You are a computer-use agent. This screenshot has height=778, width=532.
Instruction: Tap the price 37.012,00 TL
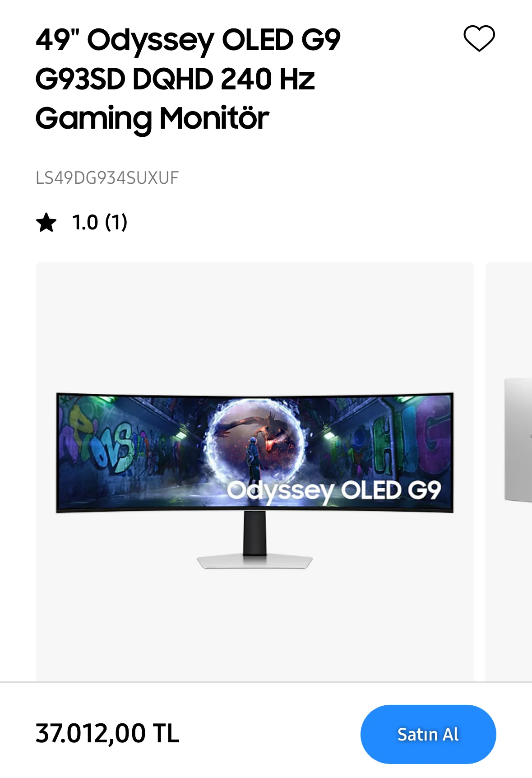click(107, 733)
